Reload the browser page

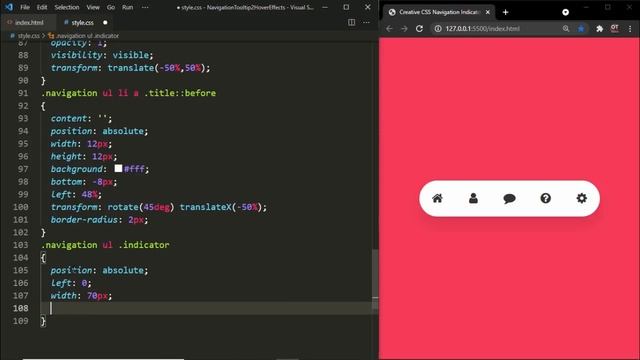pos(419,29)
